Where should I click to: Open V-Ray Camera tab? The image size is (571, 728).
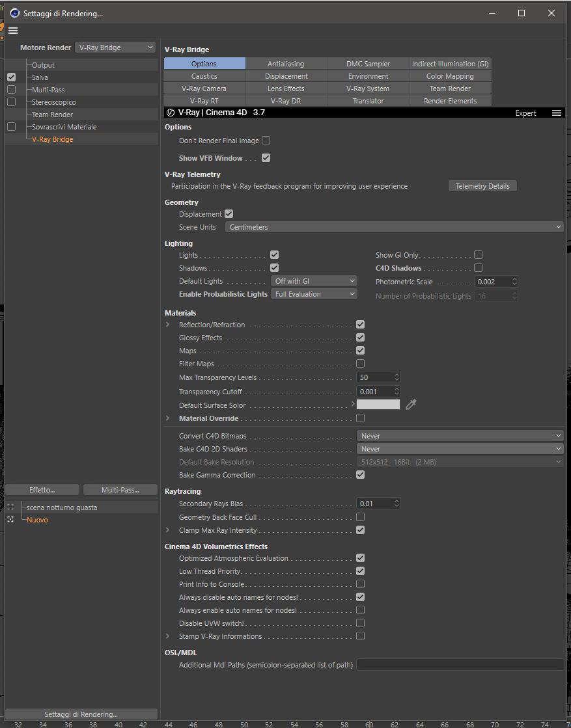(204, 88)
